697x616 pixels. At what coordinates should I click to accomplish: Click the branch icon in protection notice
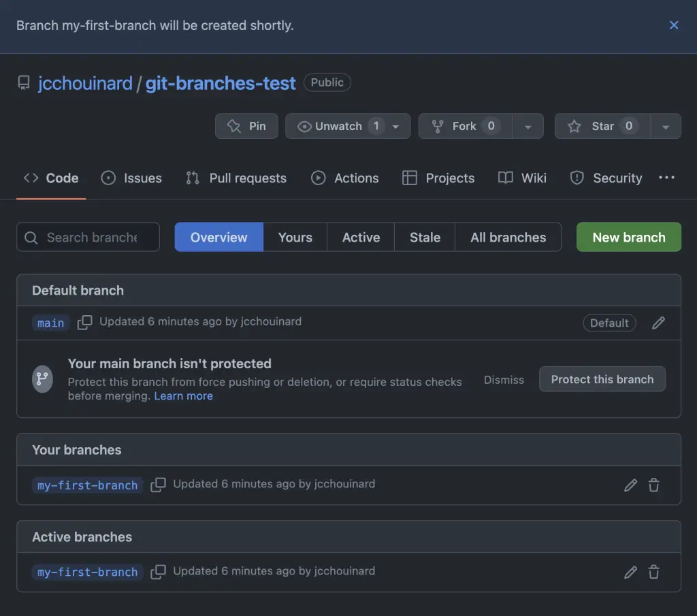(x=42, y=379)
